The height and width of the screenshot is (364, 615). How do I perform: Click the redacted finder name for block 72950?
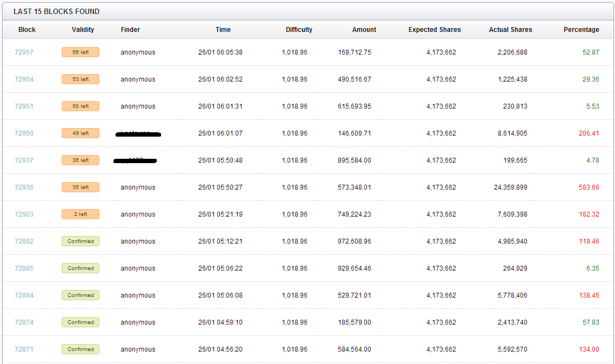coord(138,134)
